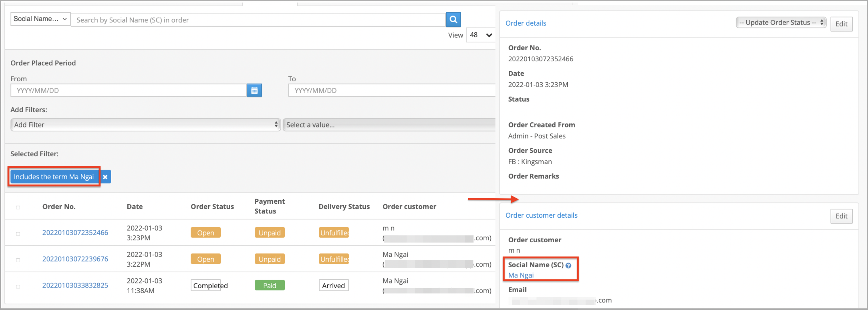
Task: Click the Date column header
Action: tap(135, 207)
